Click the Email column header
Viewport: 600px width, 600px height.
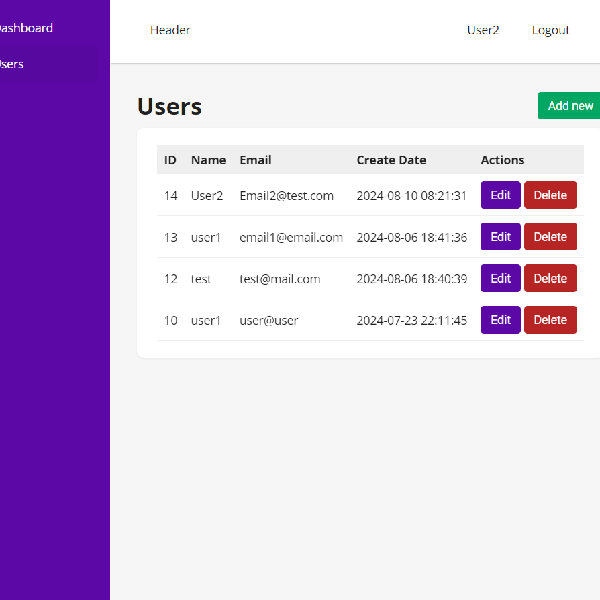coord(255,160)
